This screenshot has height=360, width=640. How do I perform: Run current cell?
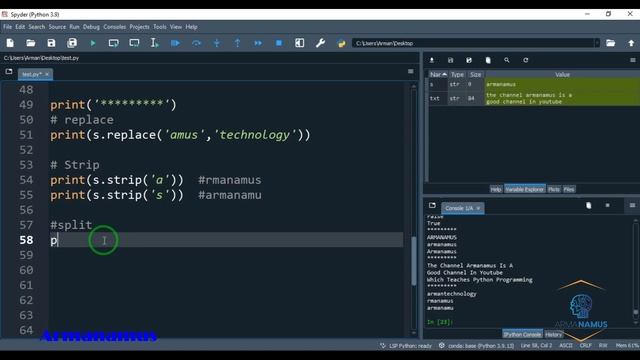113,43
